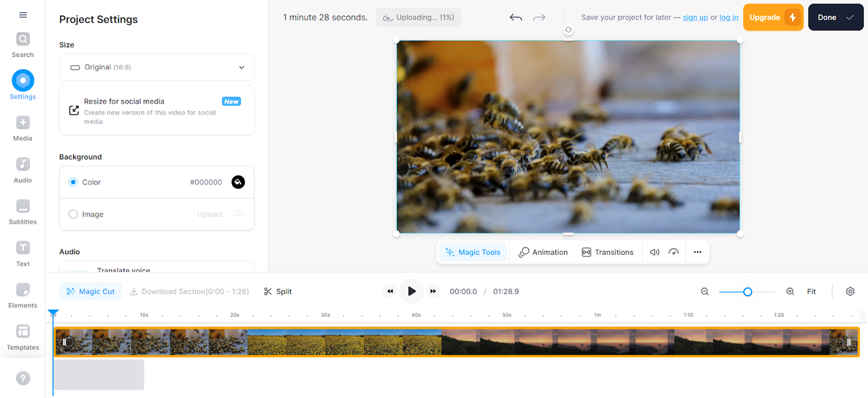Screen dimensions: 868x398
Task: Open the Media sidebar tab
Action: click(22, 128)
